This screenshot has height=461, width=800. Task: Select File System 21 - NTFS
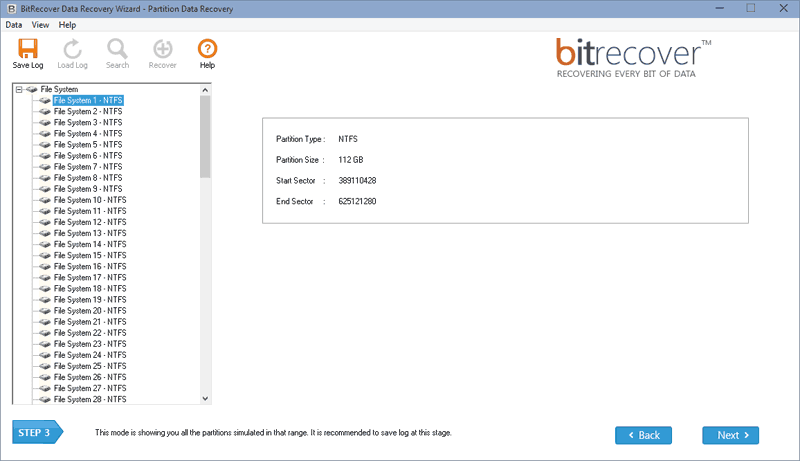point(90,322)
